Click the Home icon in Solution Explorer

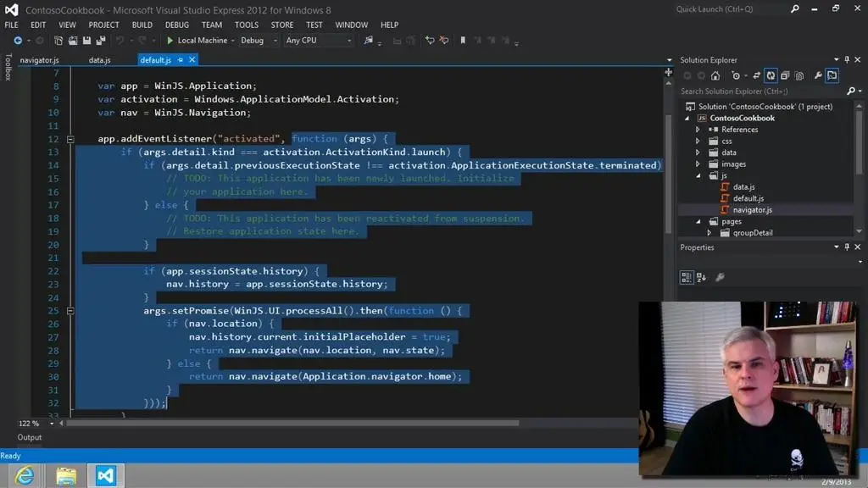[x=715, y=75]
